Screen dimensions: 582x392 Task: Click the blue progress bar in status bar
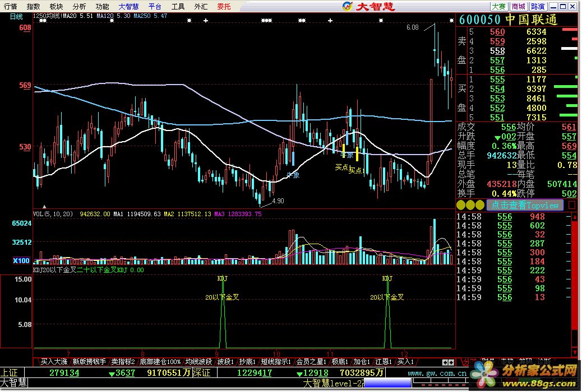point(387,383)
